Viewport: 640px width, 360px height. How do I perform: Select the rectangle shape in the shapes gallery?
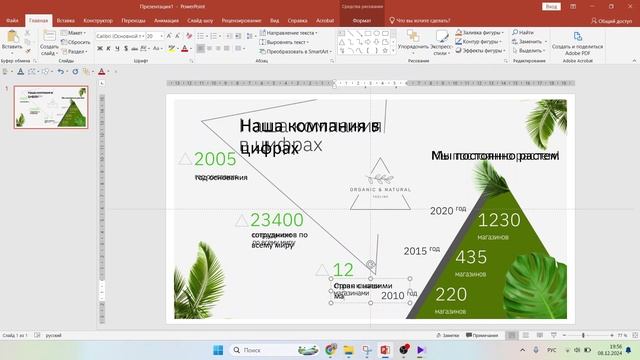[x=368, y=33]
